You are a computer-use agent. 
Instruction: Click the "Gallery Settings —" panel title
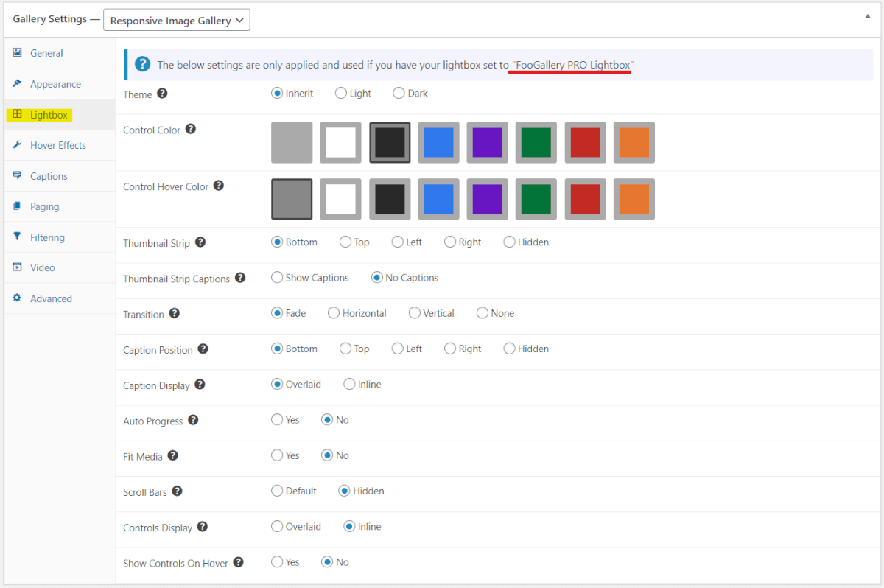coord(56,19)
